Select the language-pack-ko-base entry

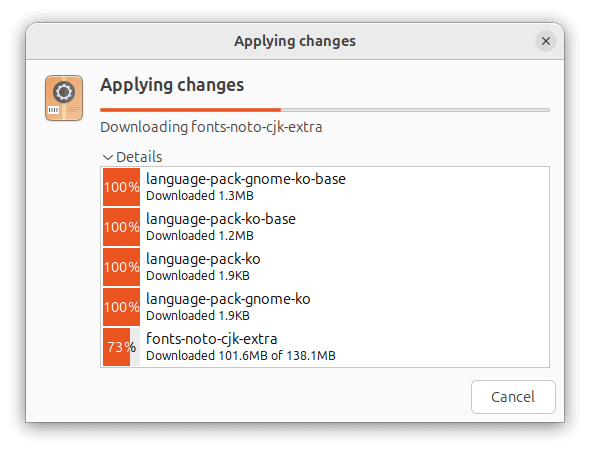point(325,227)
